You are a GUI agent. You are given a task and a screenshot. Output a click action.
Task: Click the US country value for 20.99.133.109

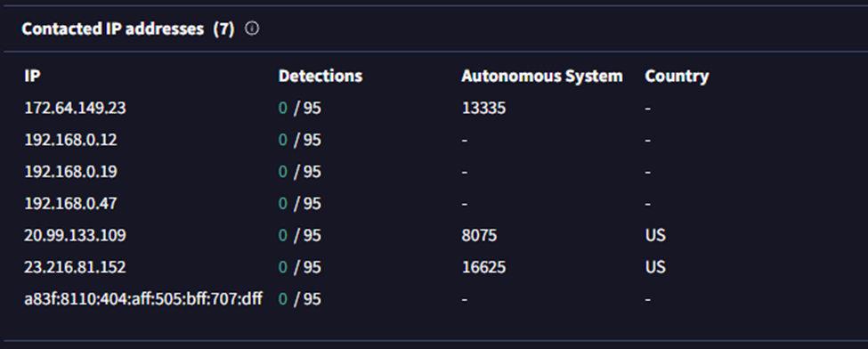tap(655, 235)
